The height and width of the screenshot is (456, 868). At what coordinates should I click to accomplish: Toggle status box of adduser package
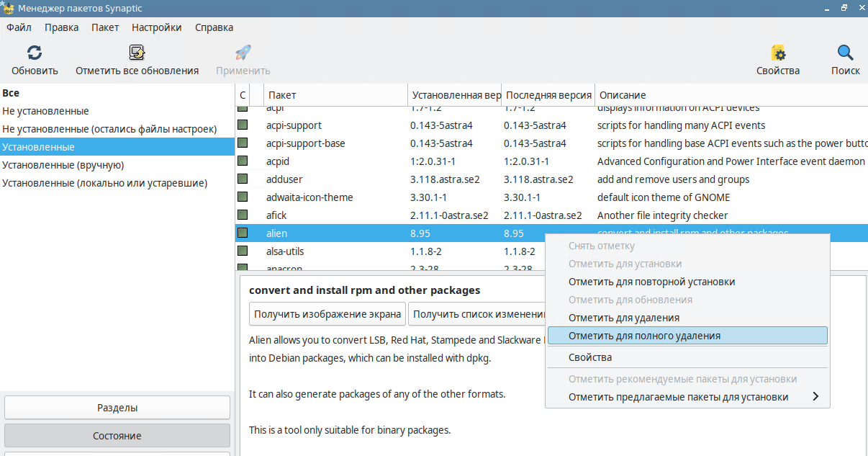click(x=243, y=179)
